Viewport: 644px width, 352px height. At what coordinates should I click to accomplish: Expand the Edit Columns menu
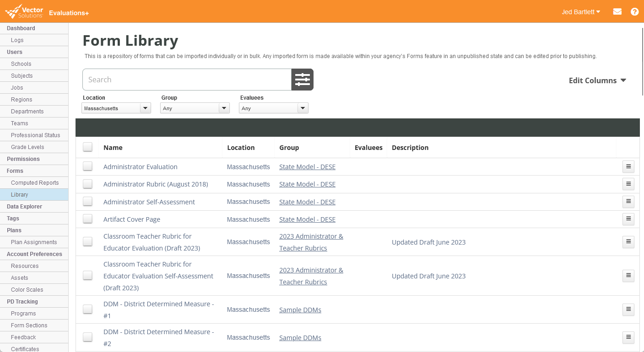pyautogui.click(x=597, y=80)
